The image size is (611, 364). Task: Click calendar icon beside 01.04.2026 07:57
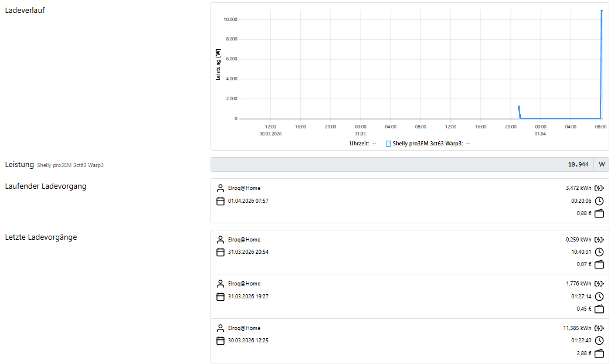click(220, 201)
